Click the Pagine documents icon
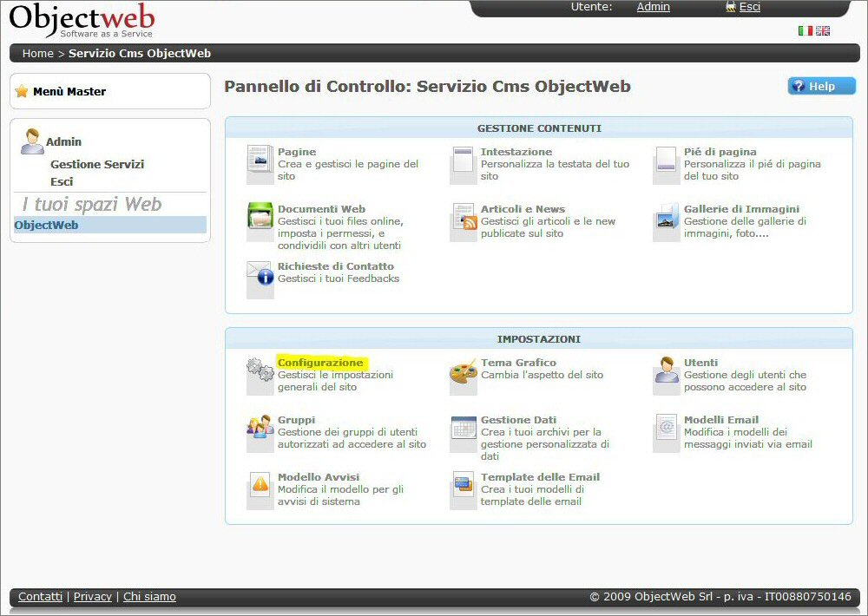The width and height of the screenshot is (868, 616). coord(260,163)
